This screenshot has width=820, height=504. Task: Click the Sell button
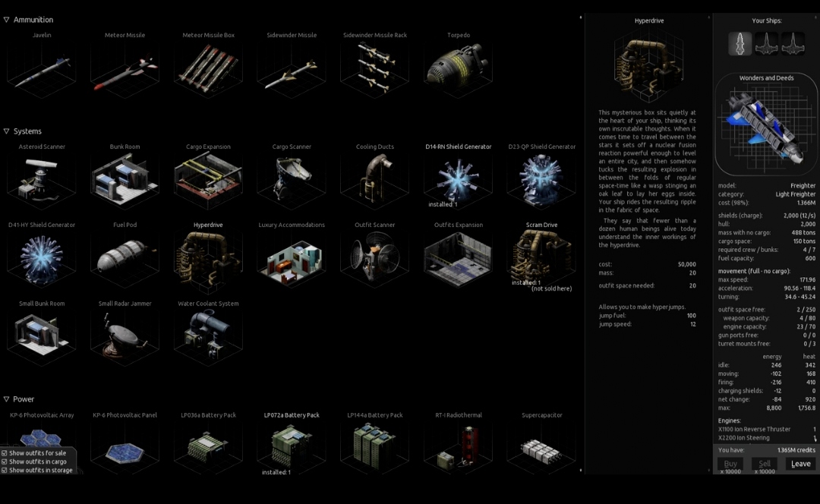coord(765,464)
